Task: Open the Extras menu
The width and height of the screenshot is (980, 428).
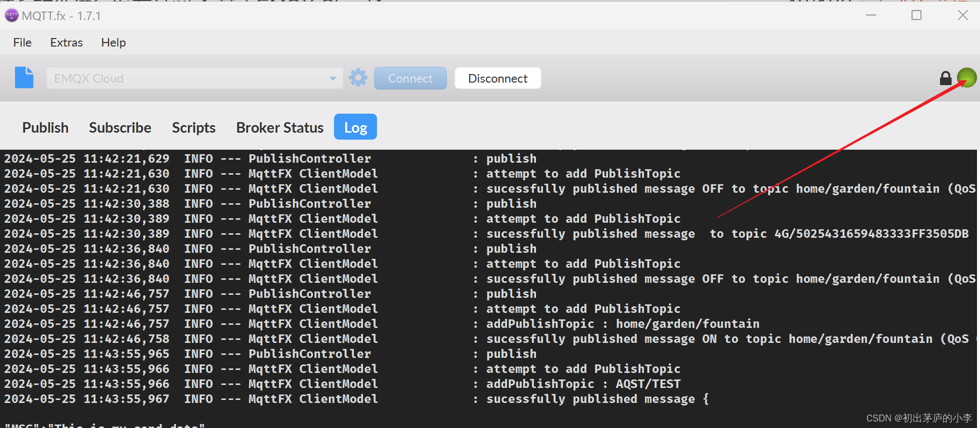Action: point(66,43)
